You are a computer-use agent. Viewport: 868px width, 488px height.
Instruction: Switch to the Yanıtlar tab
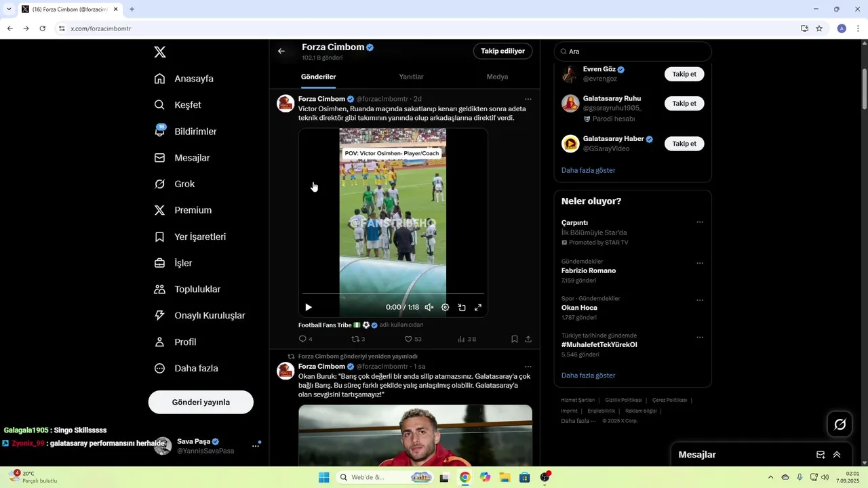click(411, 77)
